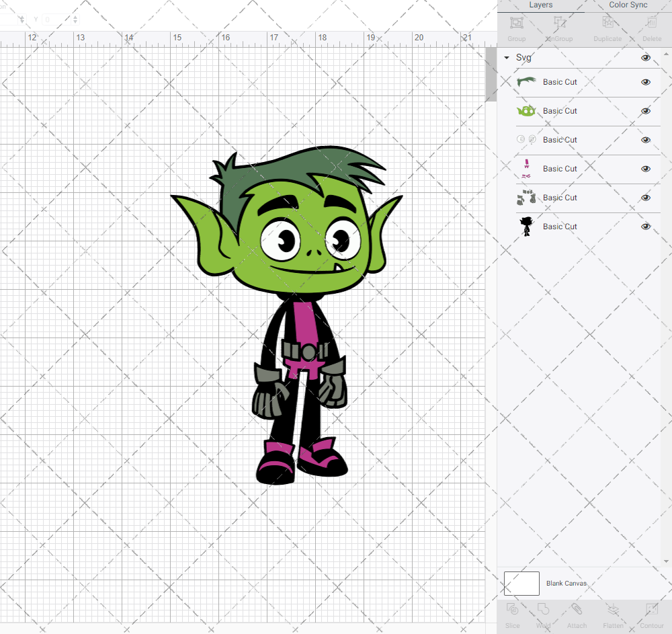672x634 pixels.
Task: Switch to the Color Sync tab
Action: click(x=628, y=5)
